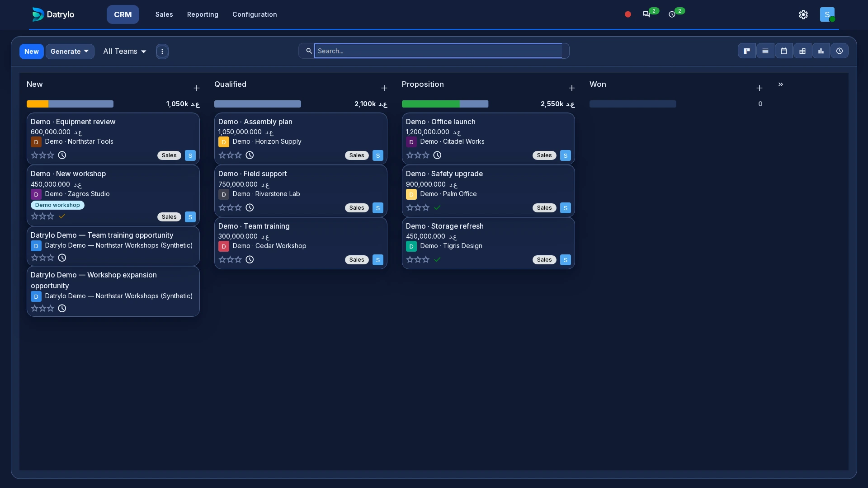Open the Sales menu
The image size is (868, 488).
coord(164,14)
